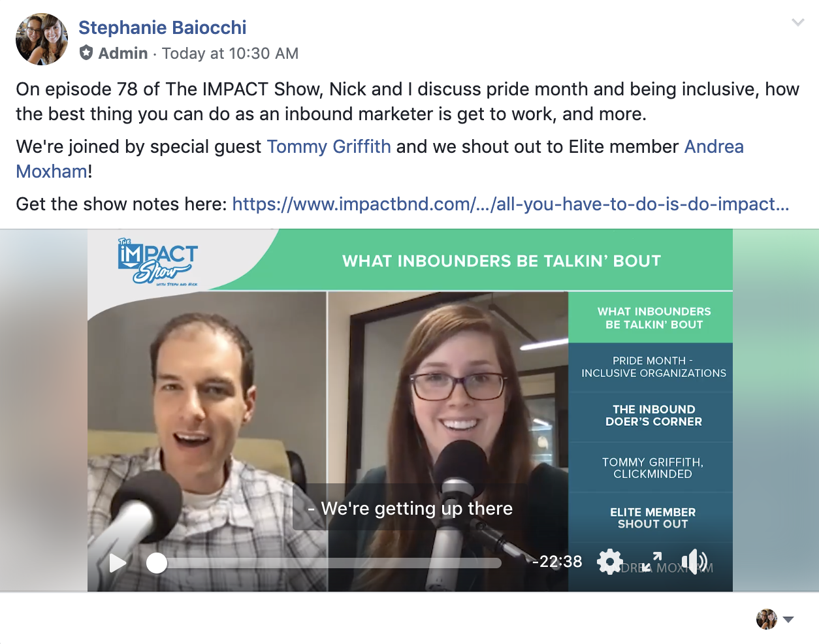Click commenter profile avatar at bottom
819x644 pixels.
767,619
